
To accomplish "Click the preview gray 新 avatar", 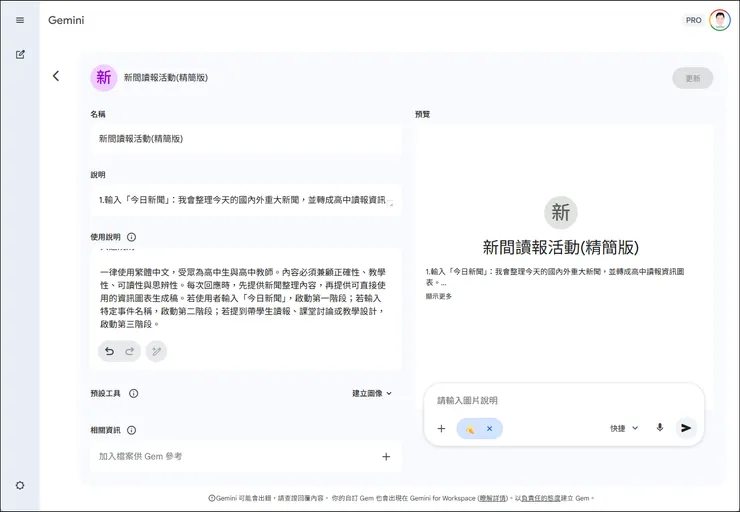I will click(x=561, y=212).
